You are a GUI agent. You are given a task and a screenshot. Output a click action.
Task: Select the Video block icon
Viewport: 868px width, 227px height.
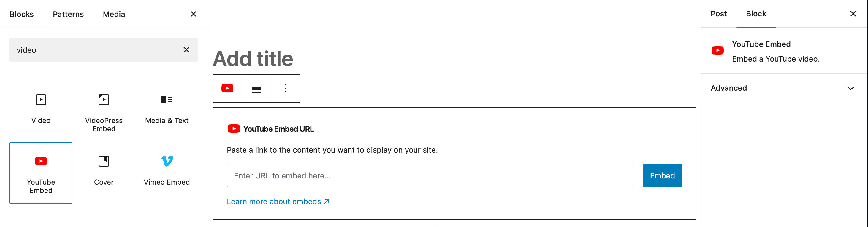tap(41, 100)
